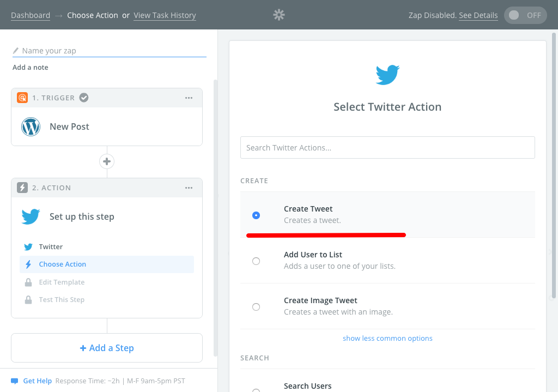Toggle the zap ON/OFF switch
This screenshot has width=558, height=392.
(525, 15)
